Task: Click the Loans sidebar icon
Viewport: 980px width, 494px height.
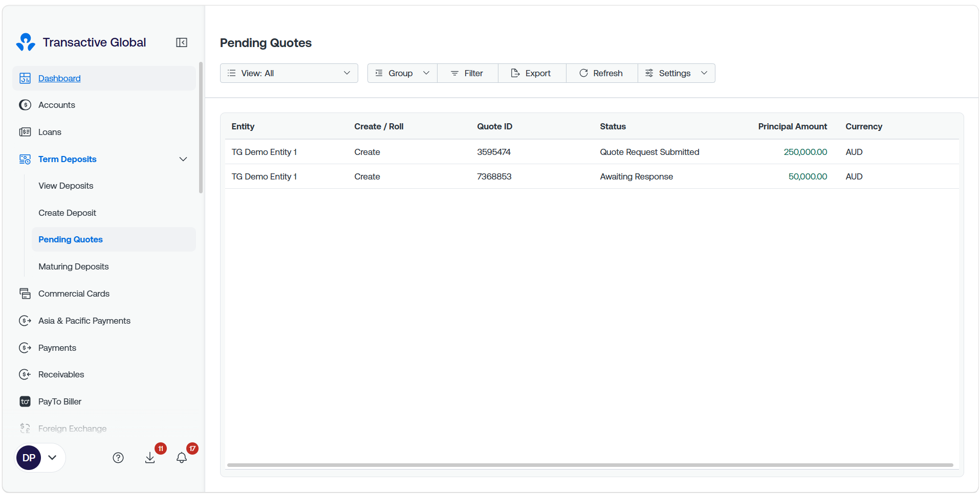Action: click(25, 132)
